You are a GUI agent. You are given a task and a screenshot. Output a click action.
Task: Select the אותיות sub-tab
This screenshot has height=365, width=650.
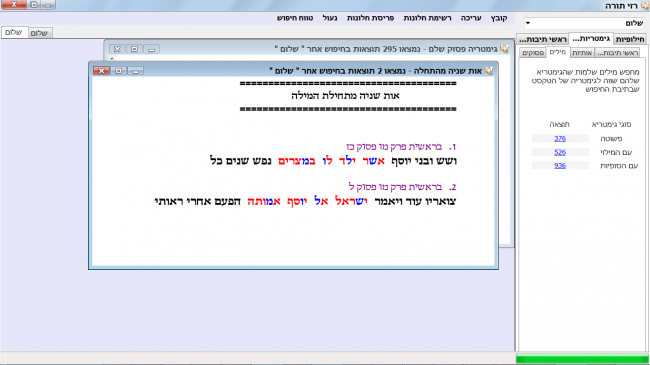click(582, 53)
